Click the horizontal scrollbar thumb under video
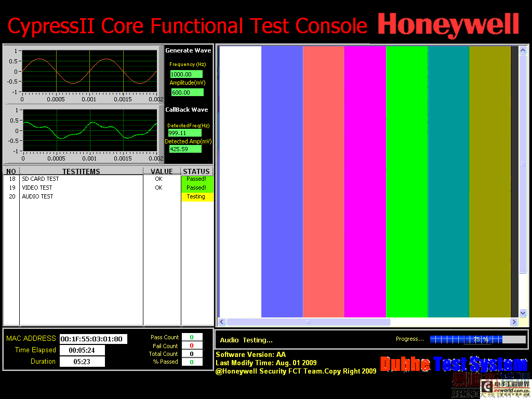 (308, 322)
